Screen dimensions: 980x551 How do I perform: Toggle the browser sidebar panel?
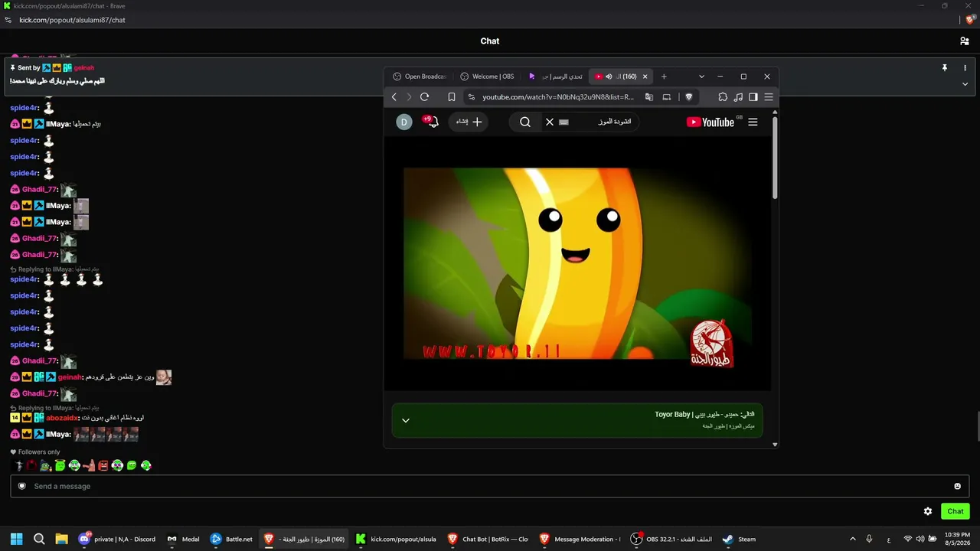[x=753, y=97]
